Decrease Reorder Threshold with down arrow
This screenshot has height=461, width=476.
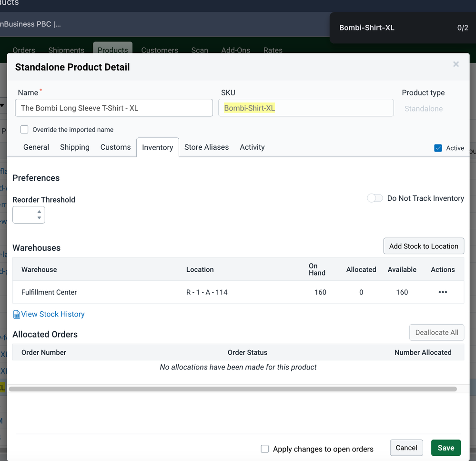pyautogui.click(x=39, y=218)
